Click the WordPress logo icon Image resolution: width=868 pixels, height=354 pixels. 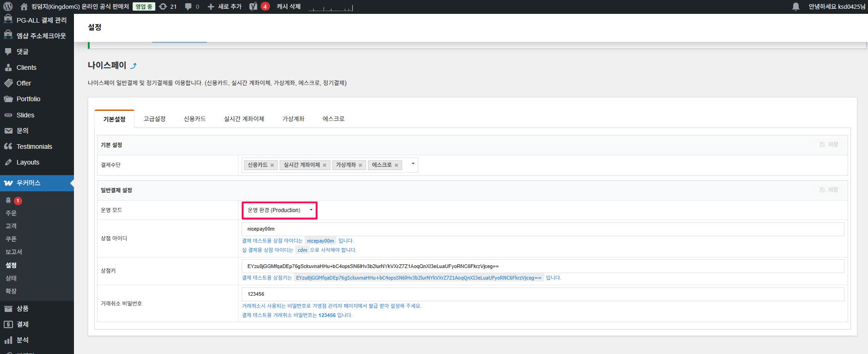(x=8, y=6)
